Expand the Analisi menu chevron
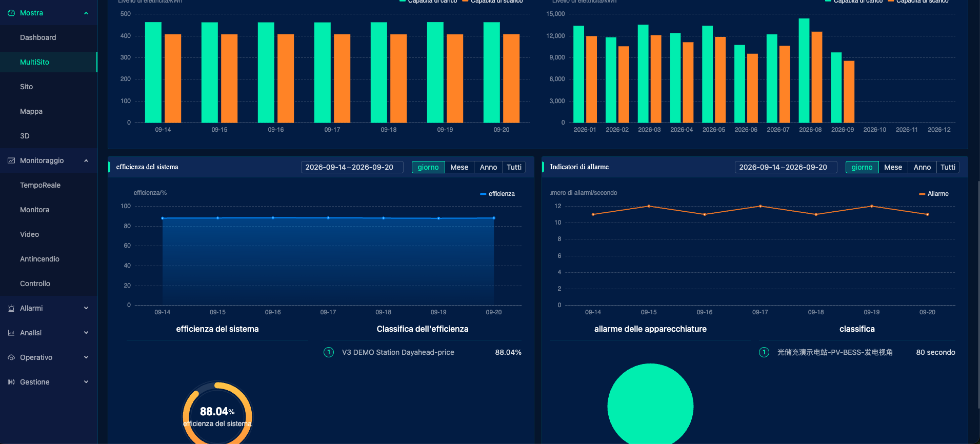This screenshot has height=444, width=980. coord(86,333)
